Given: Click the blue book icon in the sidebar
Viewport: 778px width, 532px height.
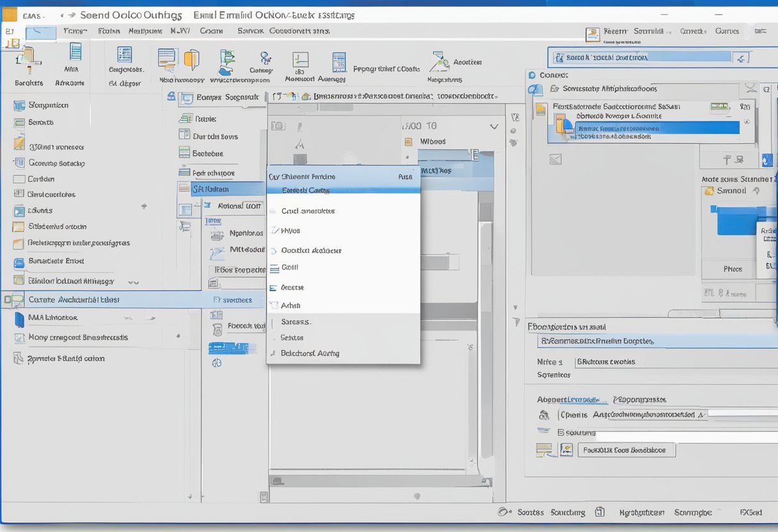Looking at the screenshot, I should [x=19, y=318].
